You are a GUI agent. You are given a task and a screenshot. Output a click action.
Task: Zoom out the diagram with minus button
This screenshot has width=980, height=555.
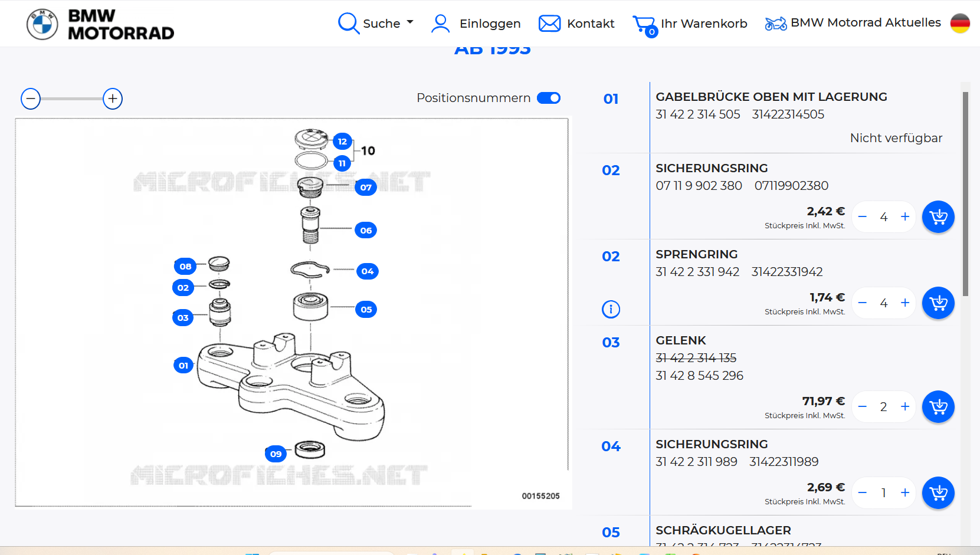(x=31, y=98)
